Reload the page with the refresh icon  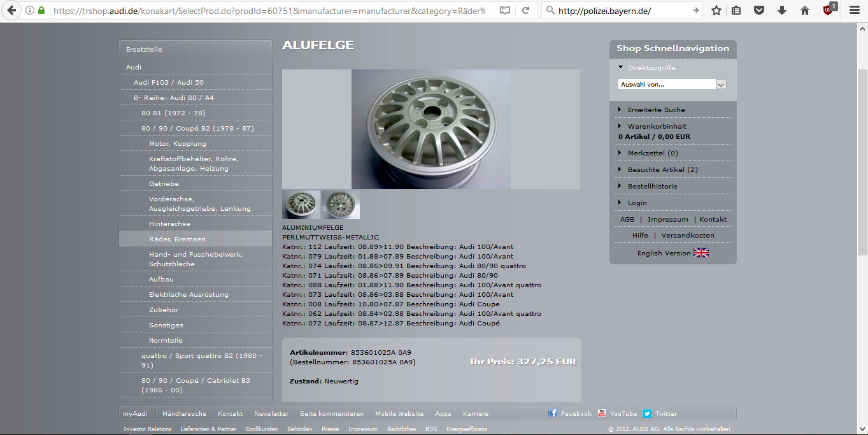pos(525,11)
